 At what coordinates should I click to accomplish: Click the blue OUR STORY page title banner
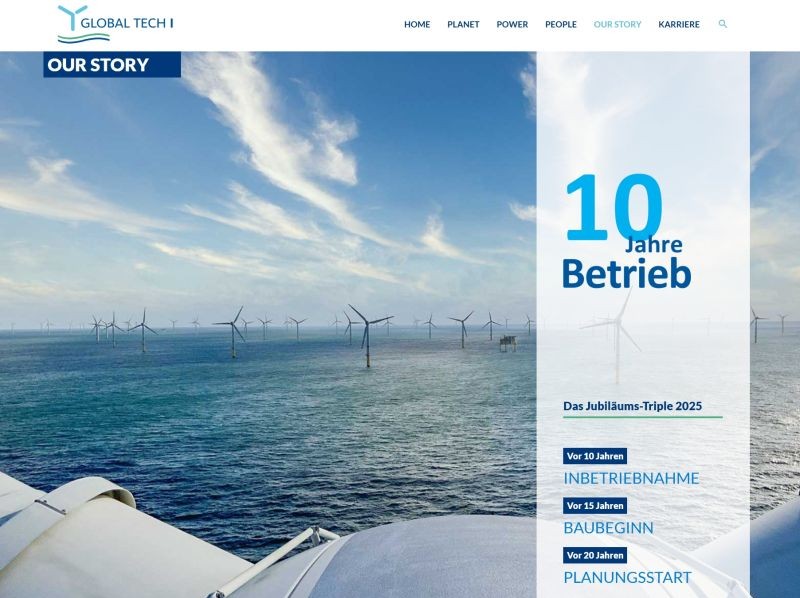click(112, 65)
